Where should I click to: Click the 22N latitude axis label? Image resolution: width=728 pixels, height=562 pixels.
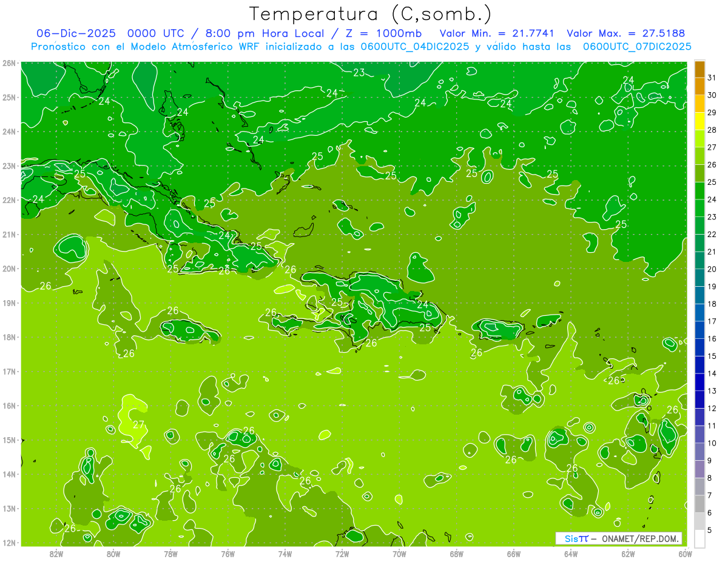pyautogui.click(x=9, y=200)
